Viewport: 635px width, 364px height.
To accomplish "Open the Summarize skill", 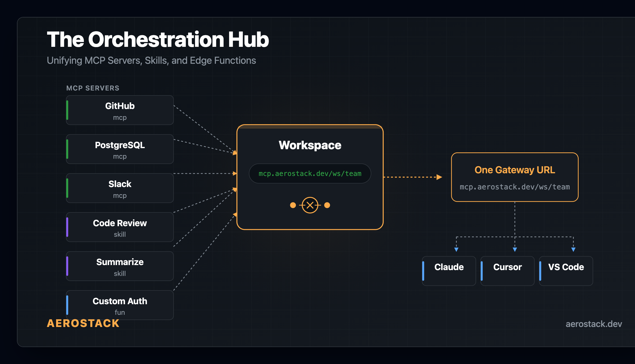I will [x=120, y=266].
